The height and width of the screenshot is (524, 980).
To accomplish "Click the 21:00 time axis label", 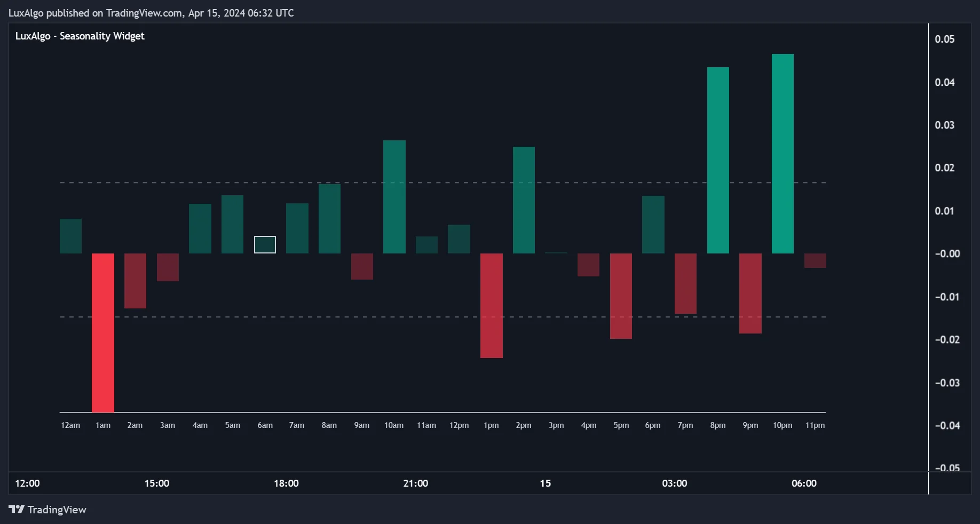I will pos(416,483).
